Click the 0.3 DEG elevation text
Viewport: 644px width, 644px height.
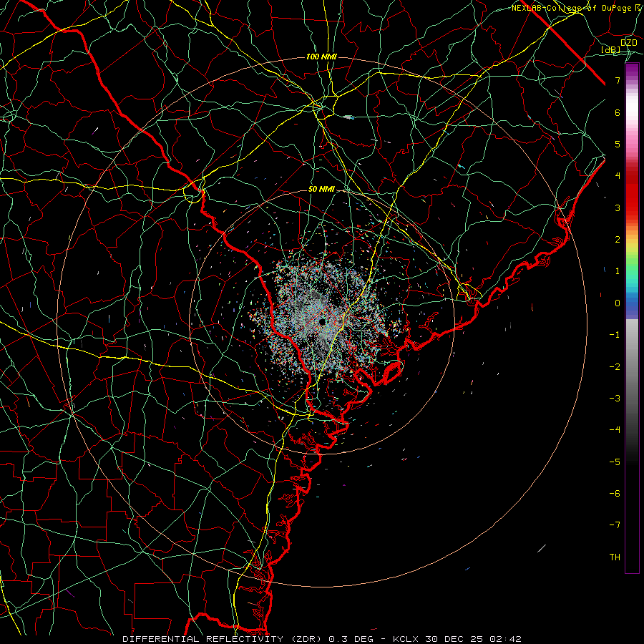pos(351,639)
